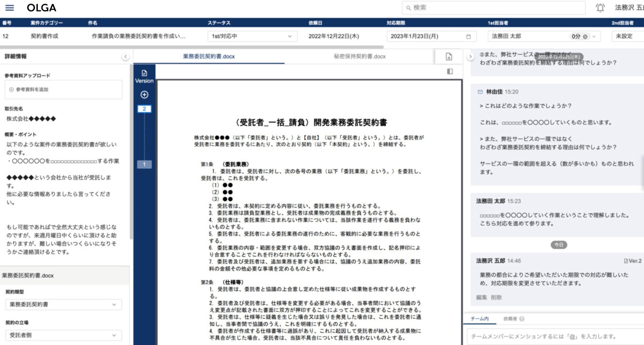Collapse the 詳細情報 panel with the chevron

[126, 56]
